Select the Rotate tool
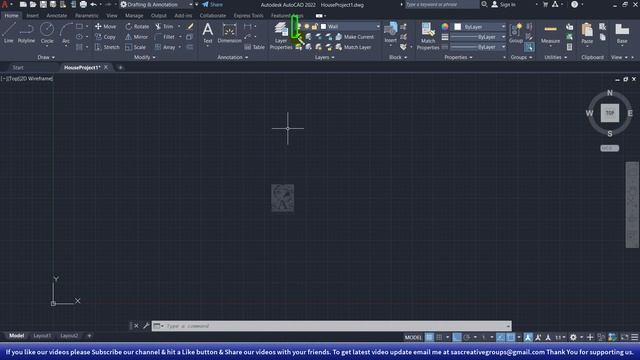 click(x=137, y=27)
